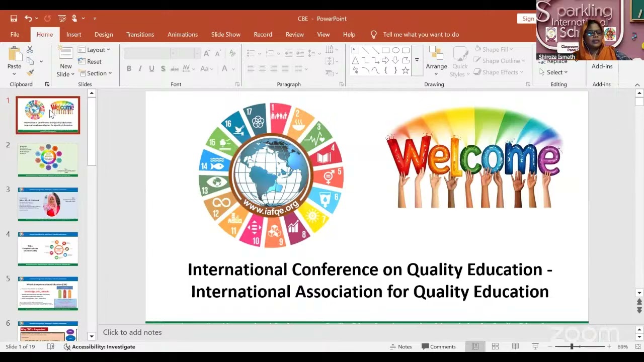Switch to the Insert tab
The height and width of the screenshot is (362, 644).
click(x=73, y=34)
